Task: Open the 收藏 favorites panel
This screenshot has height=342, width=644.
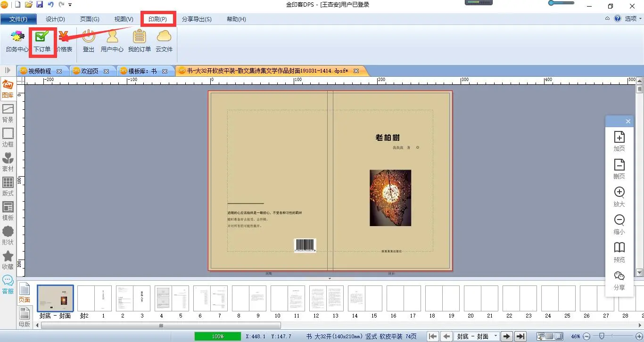Action: point(8,261)
